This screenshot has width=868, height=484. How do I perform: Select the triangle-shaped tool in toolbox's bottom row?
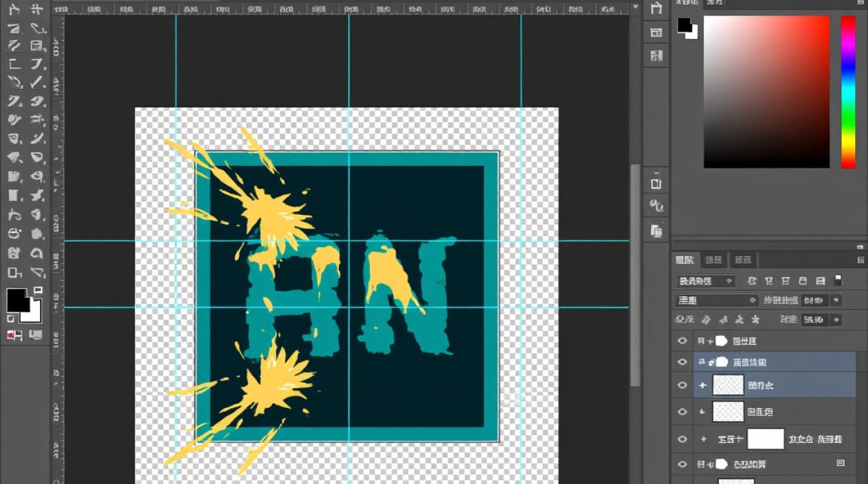tap(37, 272)
